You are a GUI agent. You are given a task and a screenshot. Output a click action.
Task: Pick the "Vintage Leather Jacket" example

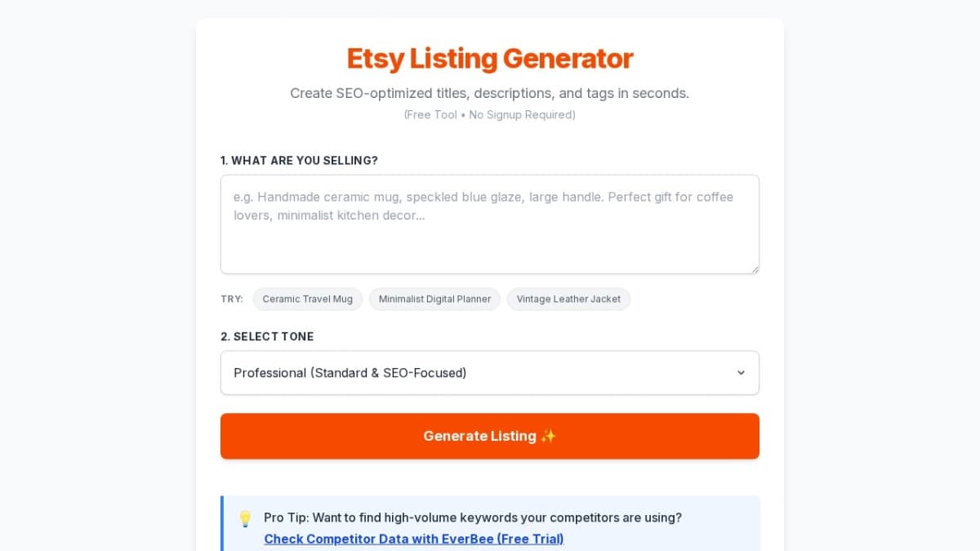click(568, 299)
